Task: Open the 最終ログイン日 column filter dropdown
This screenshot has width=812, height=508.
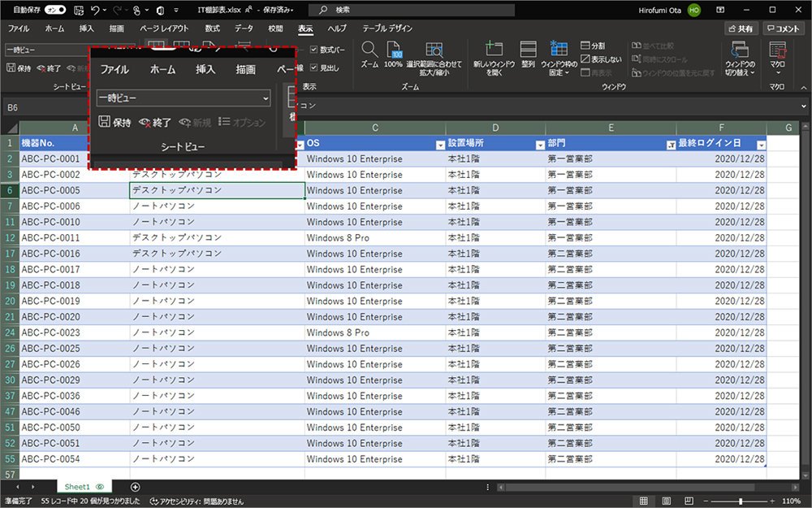Action: click(x=761, y=145)
